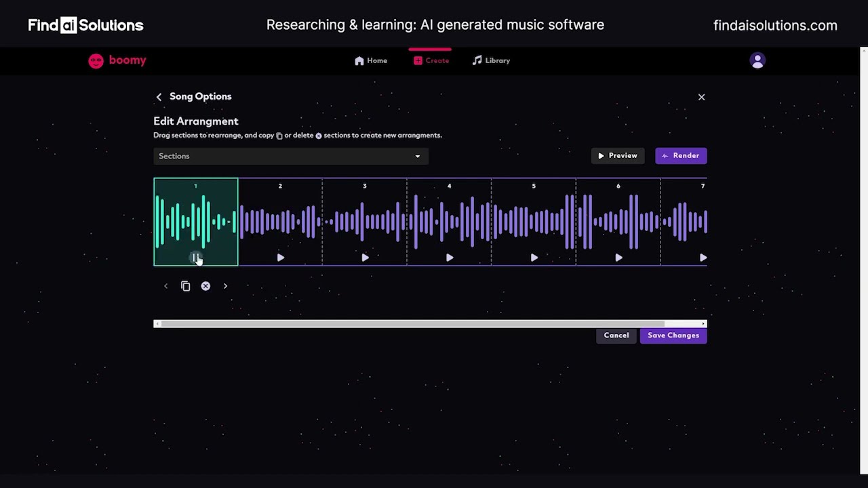The image size is (868, 488).
Task: Pause playback of section 1
Action: coord(195,258)
